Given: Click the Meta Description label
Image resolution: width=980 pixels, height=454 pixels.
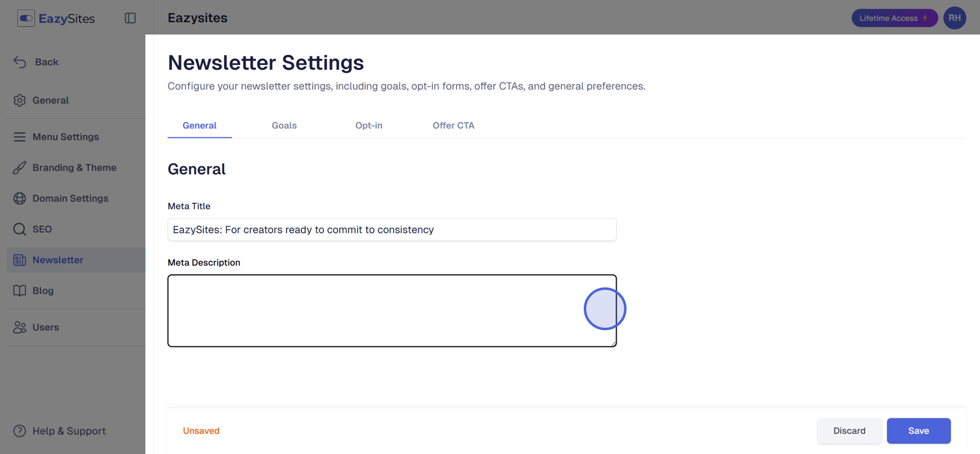Looking at the screenshot, I should pyautogui.click(x=204, y=262).
